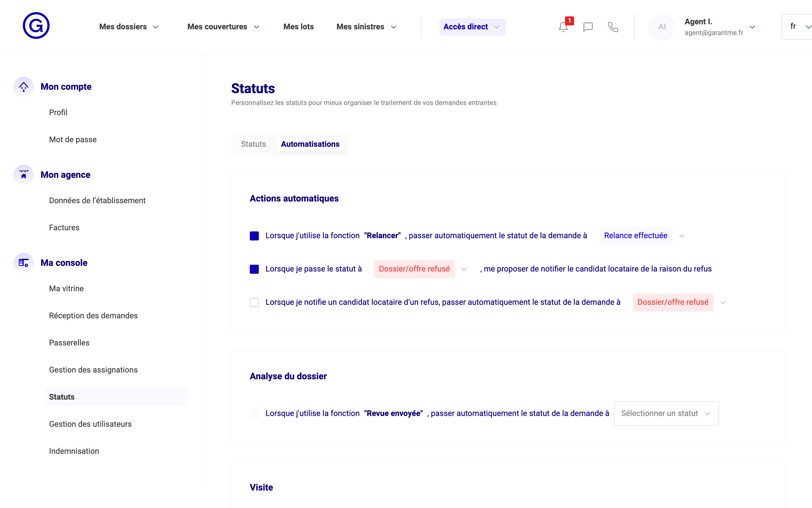Click the AI user avatar
This screenshot has width=812, height=508.
click(662, 27)
